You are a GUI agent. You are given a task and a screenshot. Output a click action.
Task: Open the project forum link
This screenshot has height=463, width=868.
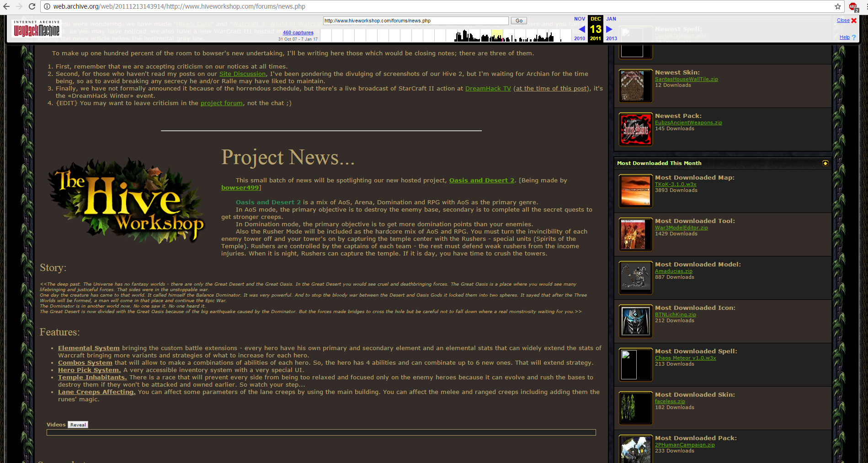click(x=222, y=103)
